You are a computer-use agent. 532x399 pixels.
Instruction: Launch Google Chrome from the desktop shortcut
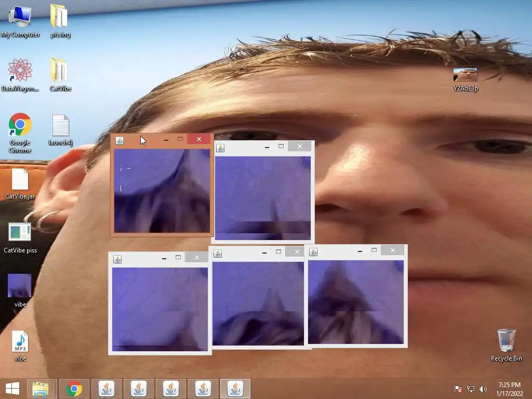point(20,132)
